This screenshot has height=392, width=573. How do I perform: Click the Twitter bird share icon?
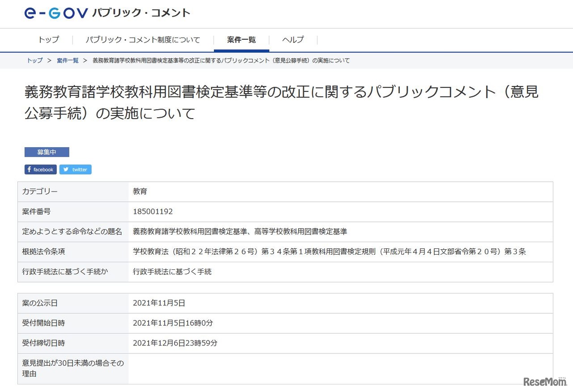(66, 169)
